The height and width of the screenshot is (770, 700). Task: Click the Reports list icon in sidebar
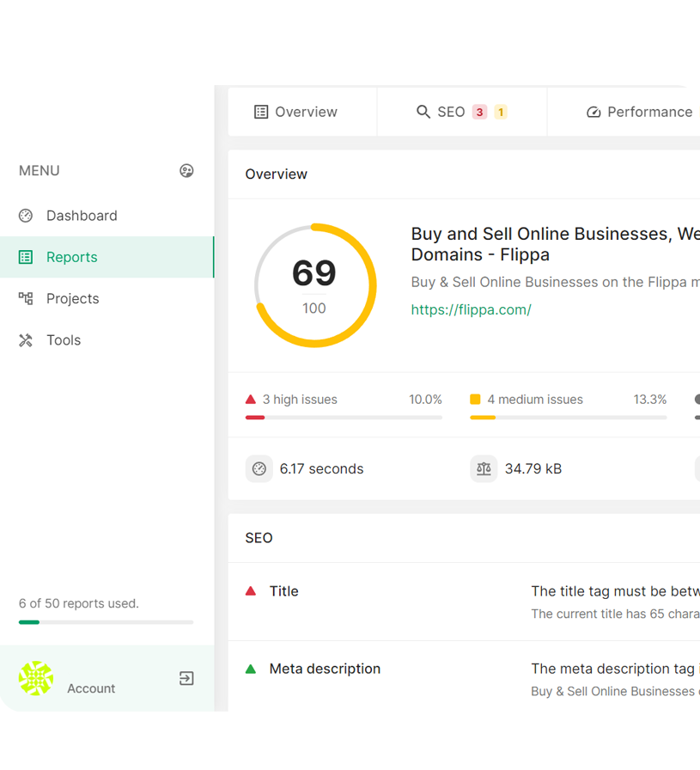coord(26,257)
